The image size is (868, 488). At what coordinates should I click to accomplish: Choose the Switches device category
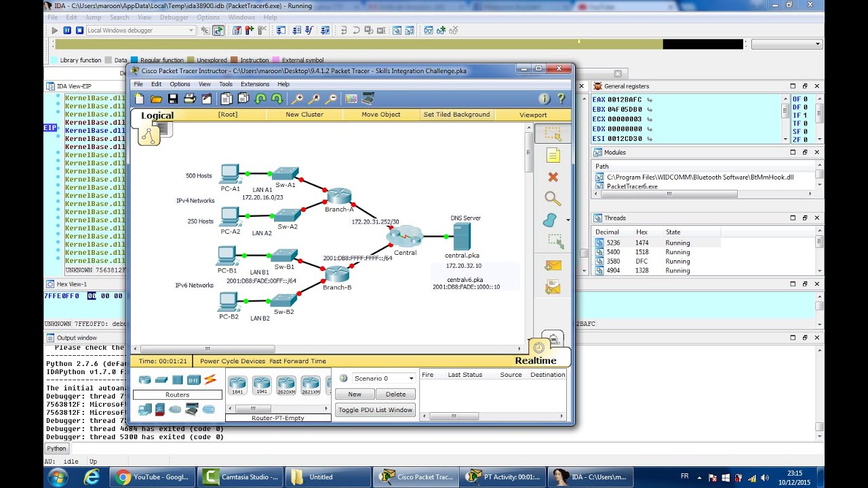coord(161,380)
